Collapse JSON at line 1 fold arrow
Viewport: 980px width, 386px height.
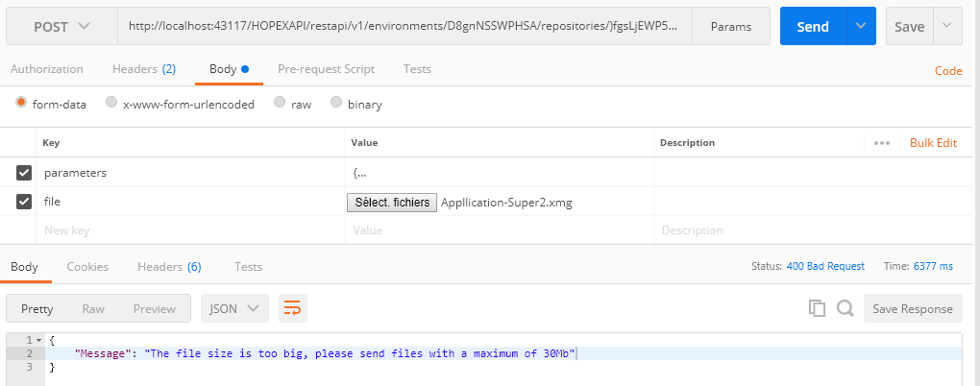(x=39, y=341)
